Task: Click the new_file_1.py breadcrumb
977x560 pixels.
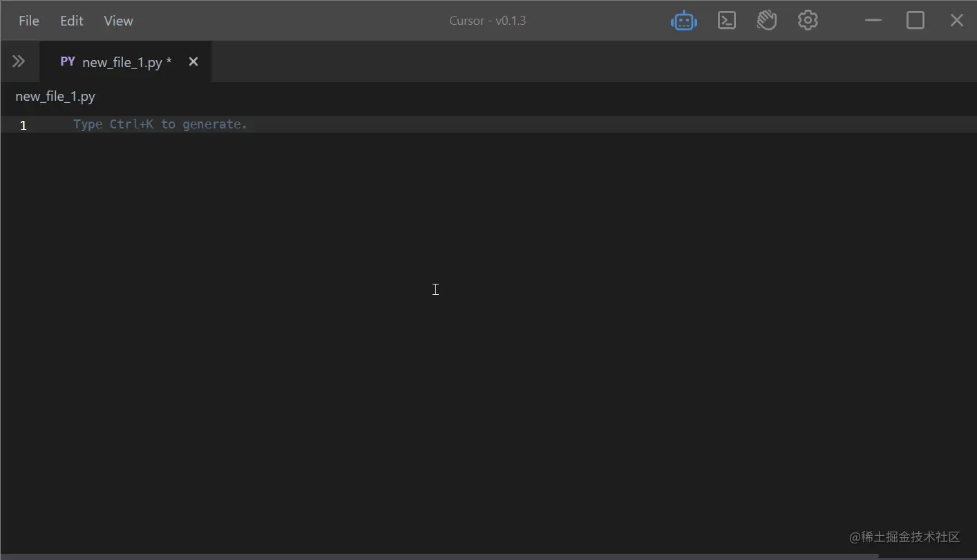Action: (x=55, y=96)
